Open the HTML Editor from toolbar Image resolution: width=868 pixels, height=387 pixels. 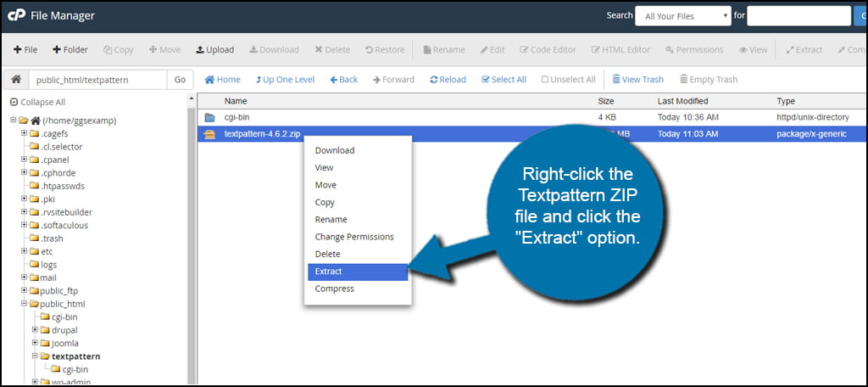pos(620,50)
